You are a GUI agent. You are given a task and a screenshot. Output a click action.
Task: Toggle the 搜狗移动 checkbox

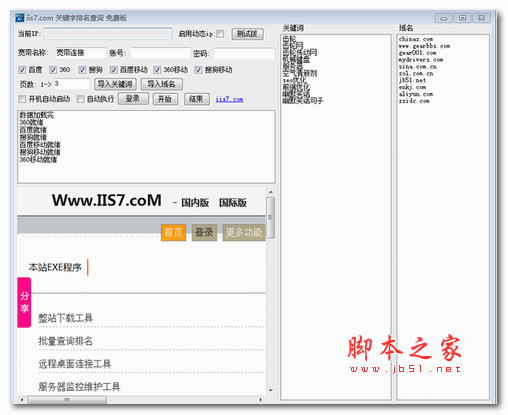point(198,70)
